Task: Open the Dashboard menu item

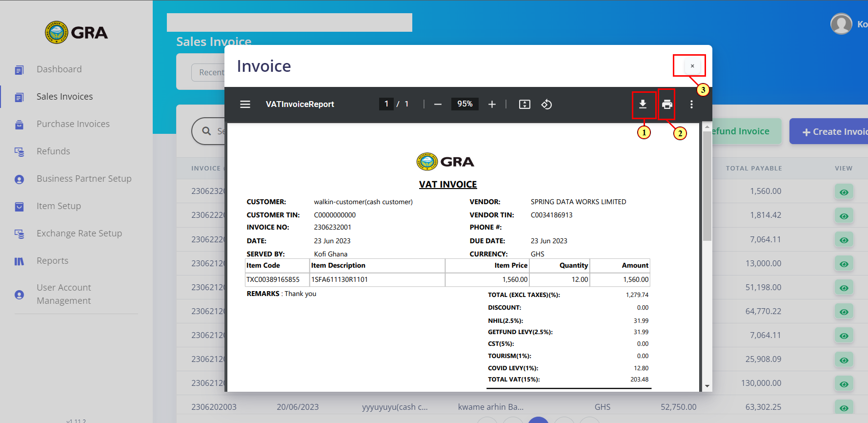Action: [x=59, y=69]
